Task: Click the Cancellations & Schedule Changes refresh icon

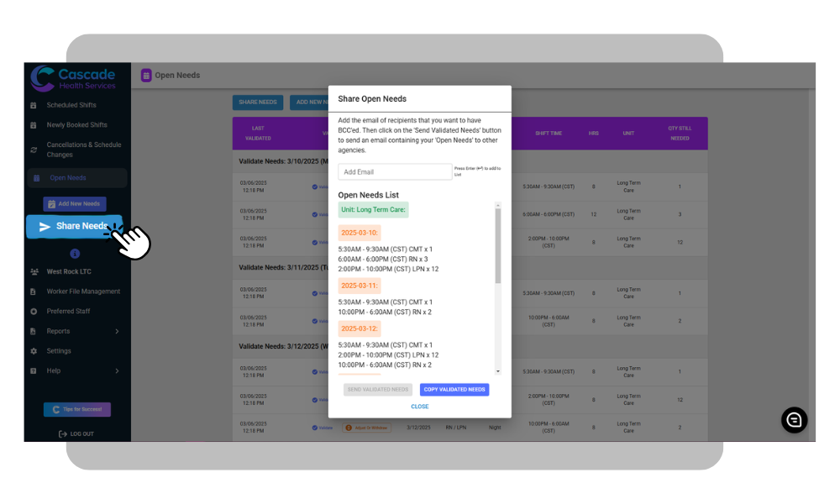Action: pos(34,150)
